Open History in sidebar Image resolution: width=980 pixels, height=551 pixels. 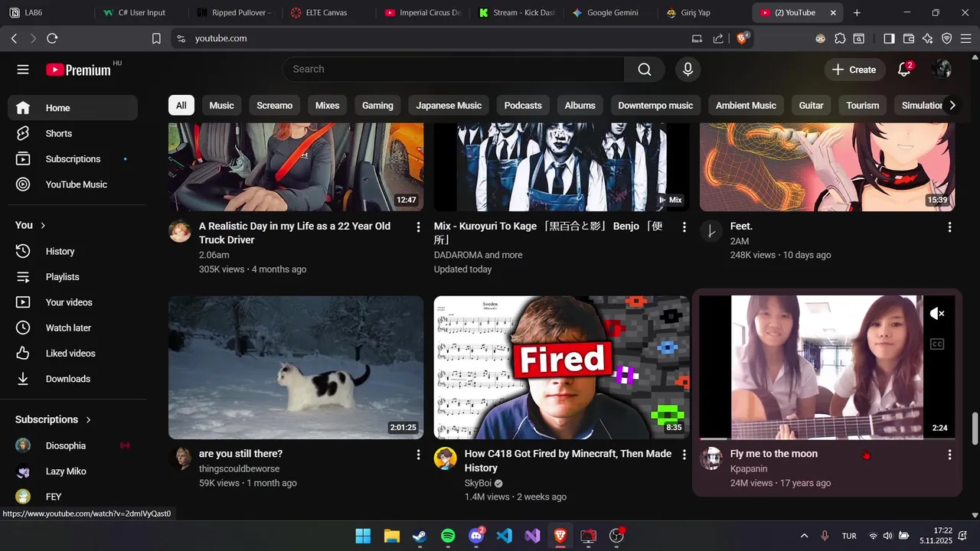point(73,251)
